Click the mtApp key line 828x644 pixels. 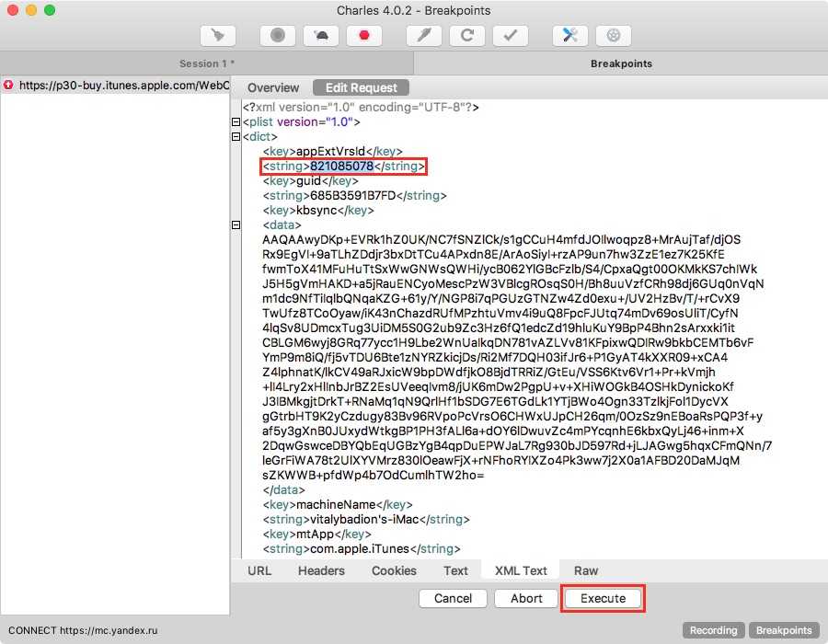[x=316, y=535]
